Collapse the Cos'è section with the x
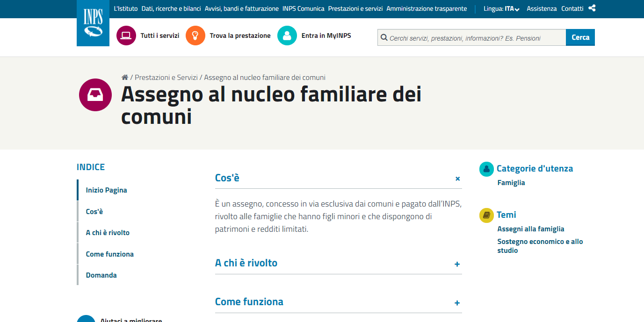This screenshot has width=644, height=322. (x=458, y=179)
